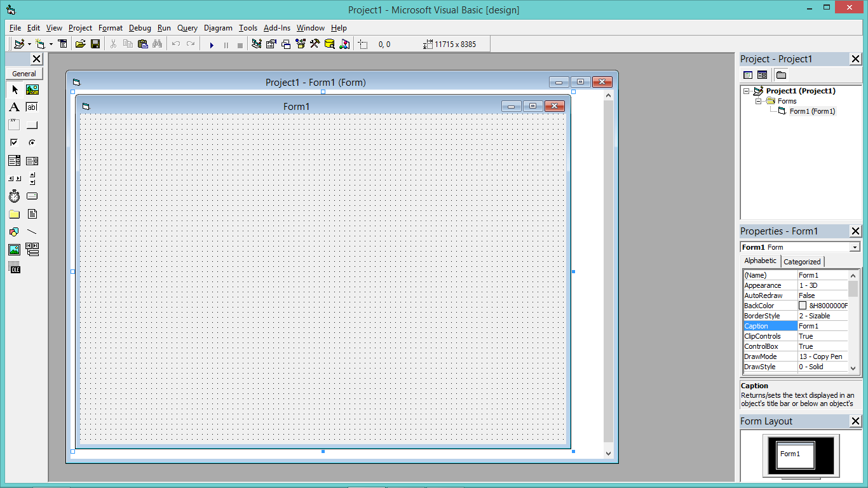868x488 pixels.
Task: Open the Debug menu
Action: click(x=140, y=28)
